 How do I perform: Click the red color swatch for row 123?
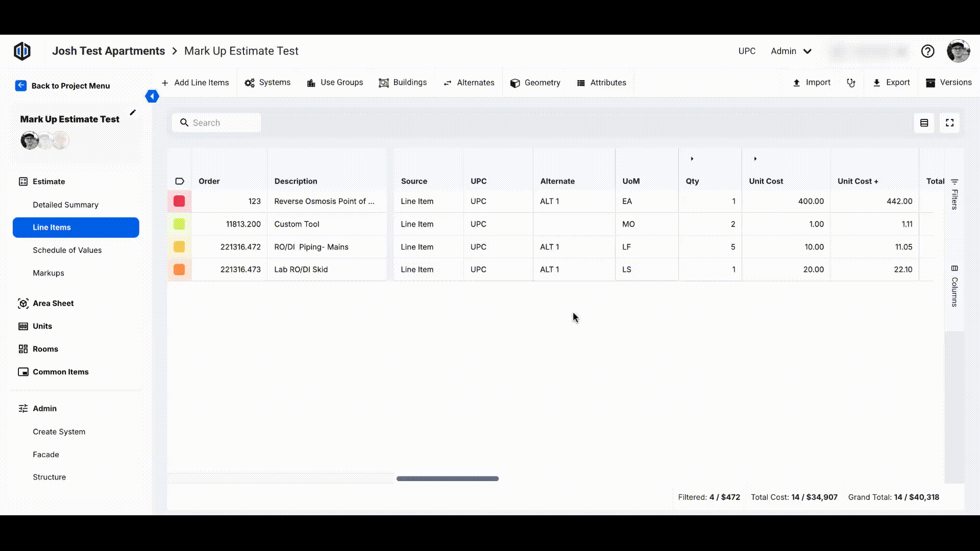(x=179, y=201)
